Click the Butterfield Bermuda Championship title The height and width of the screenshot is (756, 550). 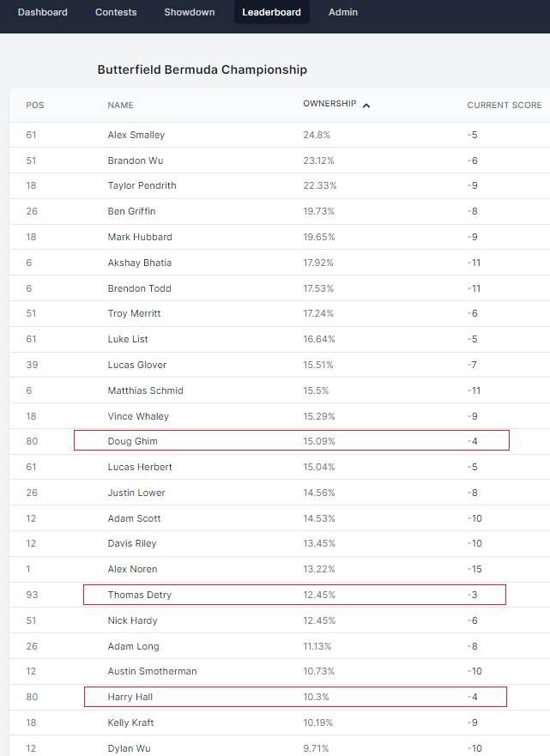[202, 70]
